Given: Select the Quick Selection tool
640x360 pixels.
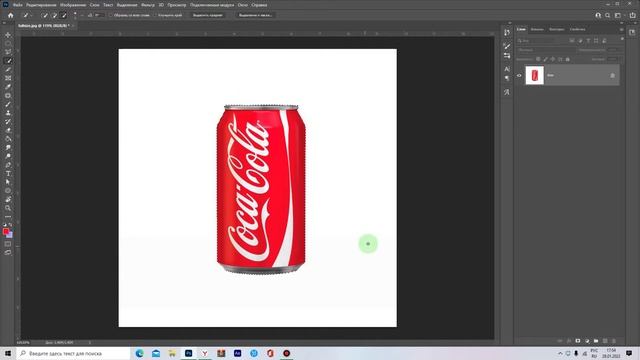Looking at the screenshot, I should (8, 61).
